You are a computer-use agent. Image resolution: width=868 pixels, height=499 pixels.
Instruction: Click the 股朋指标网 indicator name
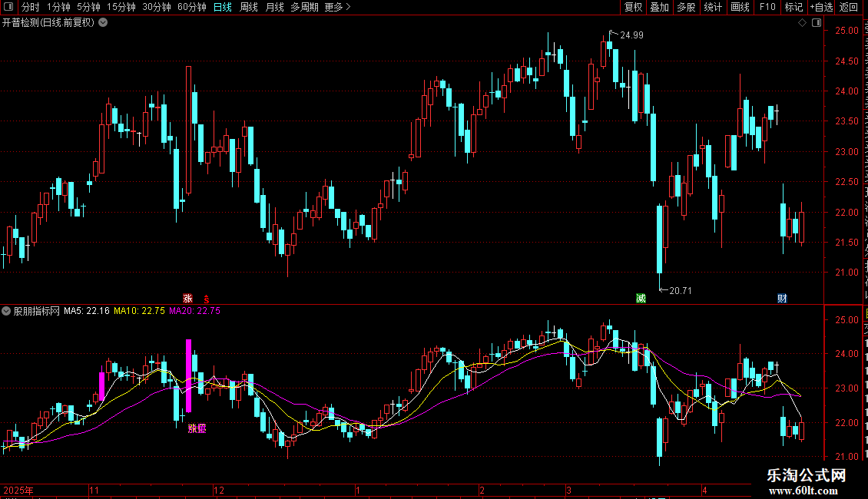(x=37, y=311)
